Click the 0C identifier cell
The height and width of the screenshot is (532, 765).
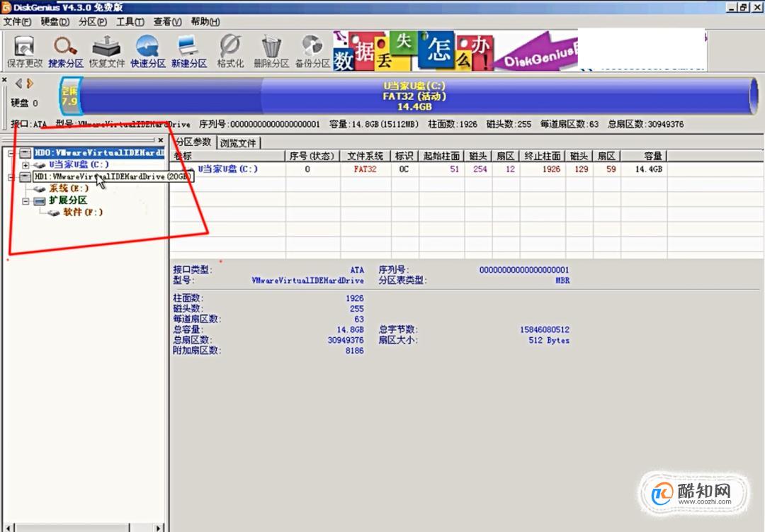[404, 169]
